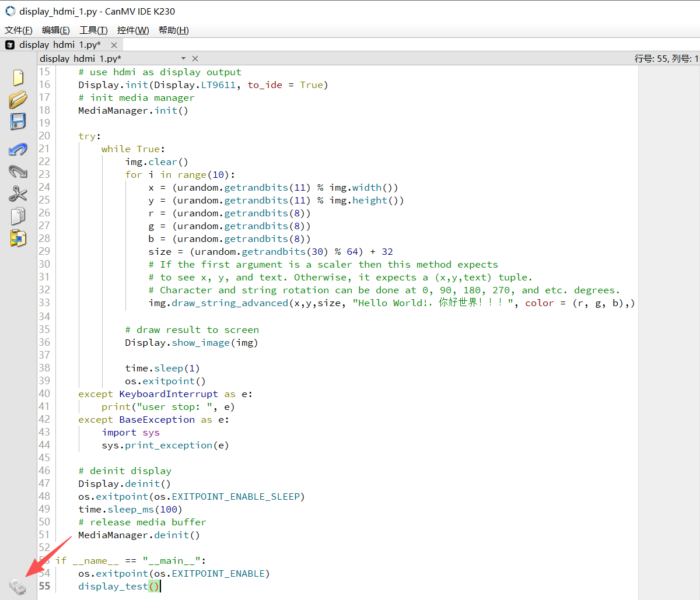Open the 帮助(H) menu

[174, 30]
